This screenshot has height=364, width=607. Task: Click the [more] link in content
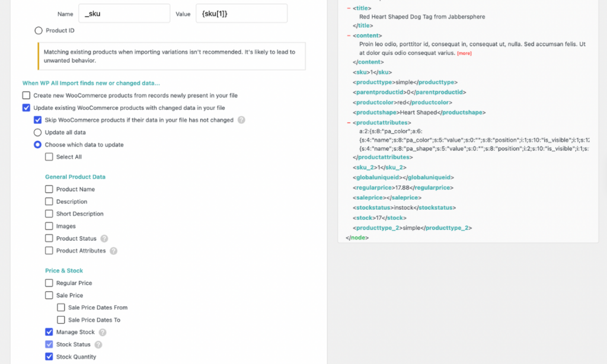tap(464, 53)
